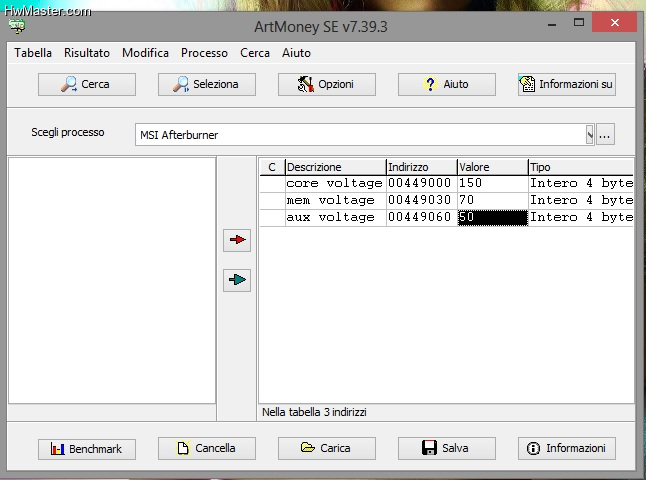Open Opzioni settings button
Viewport: 646px width, 480px height.
tap(327, 84)
